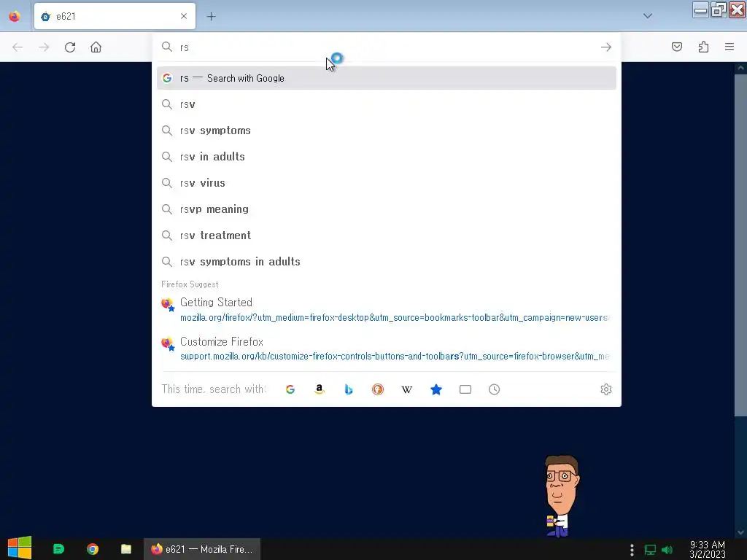Open File Explorer folder taskbar icon
Image resolution: width=747 pixels, height=560 pixels.
coord(125,549)
